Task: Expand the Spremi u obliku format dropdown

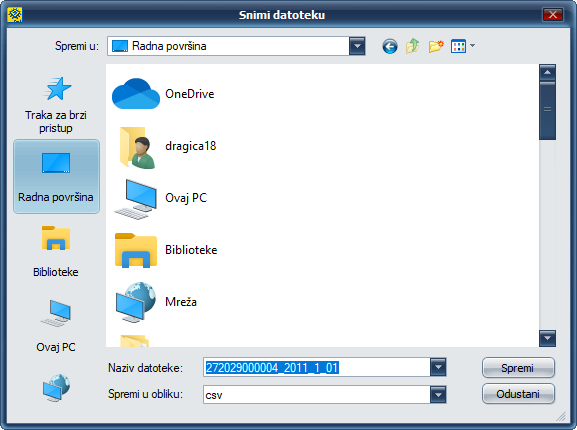Action: pyautogui.click(x=438, y=395)
